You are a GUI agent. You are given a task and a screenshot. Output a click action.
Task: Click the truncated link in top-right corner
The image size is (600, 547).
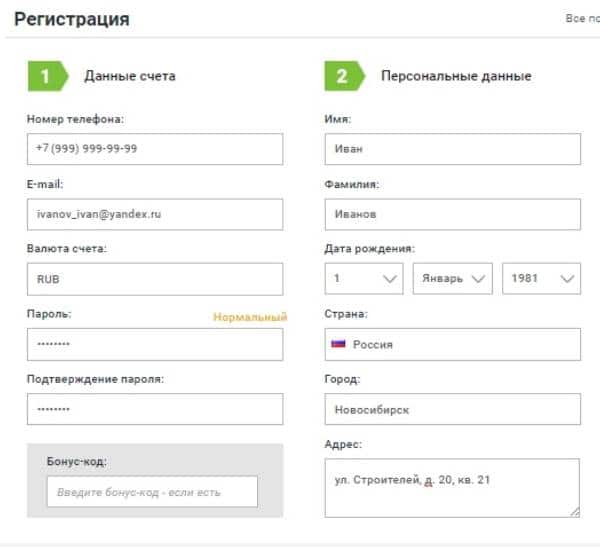pyautogui.click(x=581, y=18)
